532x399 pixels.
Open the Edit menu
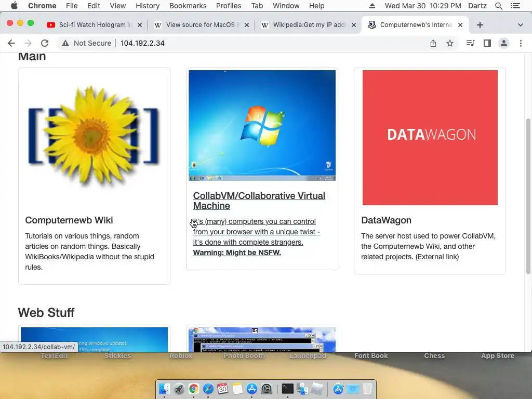pos(94,6)
